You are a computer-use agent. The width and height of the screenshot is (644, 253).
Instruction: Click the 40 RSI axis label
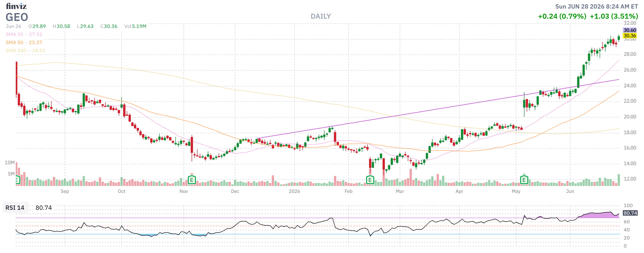pos(626,230)
